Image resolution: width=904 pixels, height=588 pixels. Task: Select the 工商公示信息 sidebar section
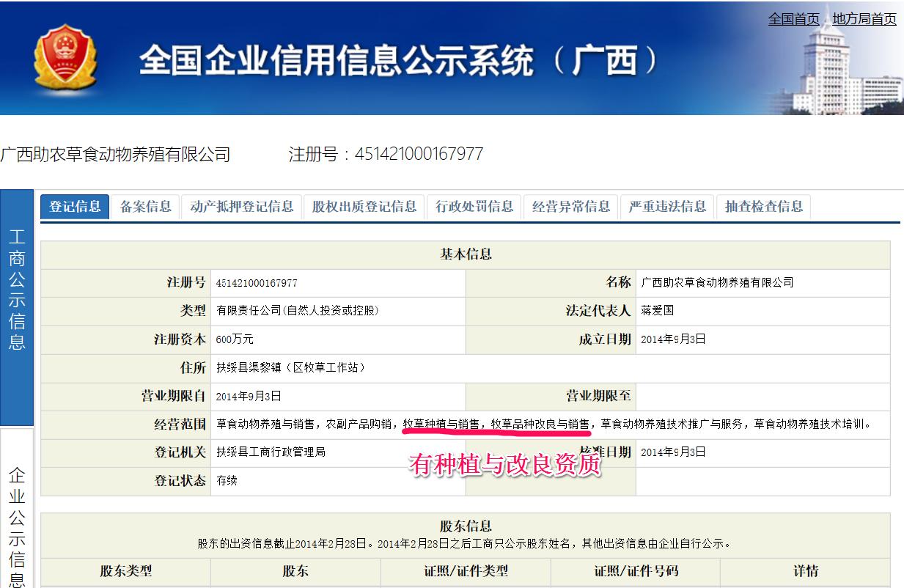17,290
